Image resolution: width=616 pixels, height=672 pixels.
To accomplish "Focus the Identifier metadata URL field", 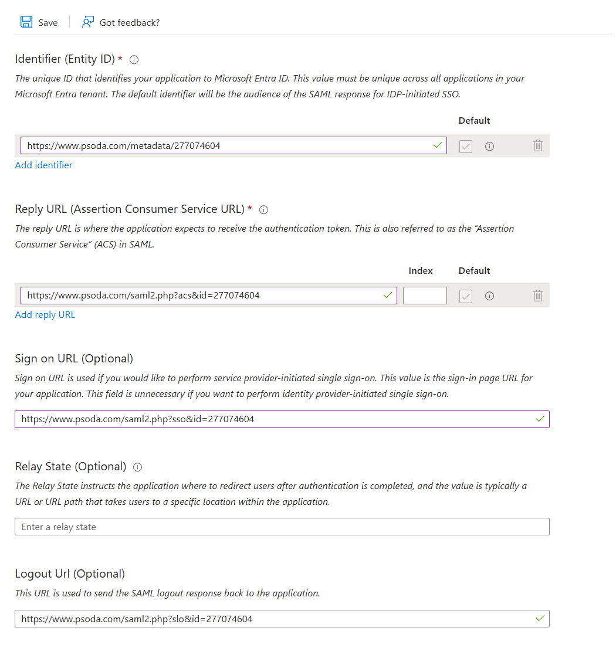I will pos(226,145).
